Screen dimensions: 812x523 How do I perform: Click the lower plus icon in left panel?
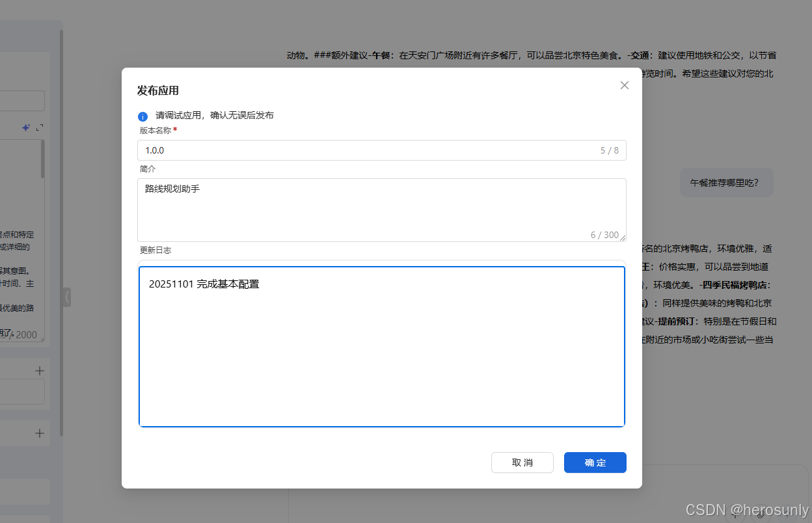pyautogui.click(x=40, y=433)
